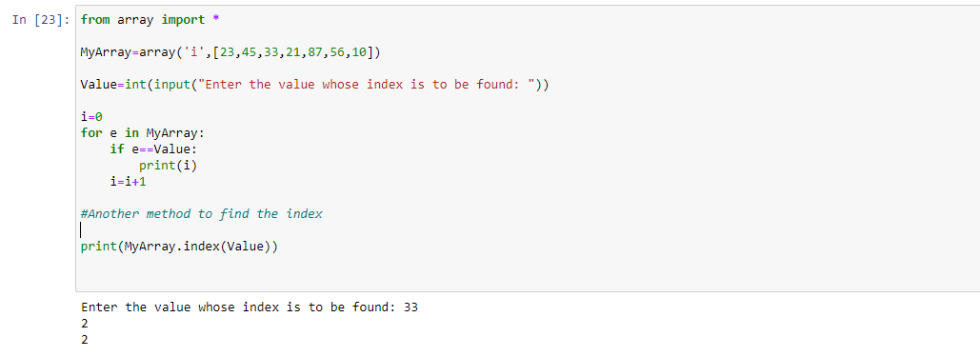Screen dimensions: 980x357
Task: Click the i=0 initialization line
Action: pos(91,116)
